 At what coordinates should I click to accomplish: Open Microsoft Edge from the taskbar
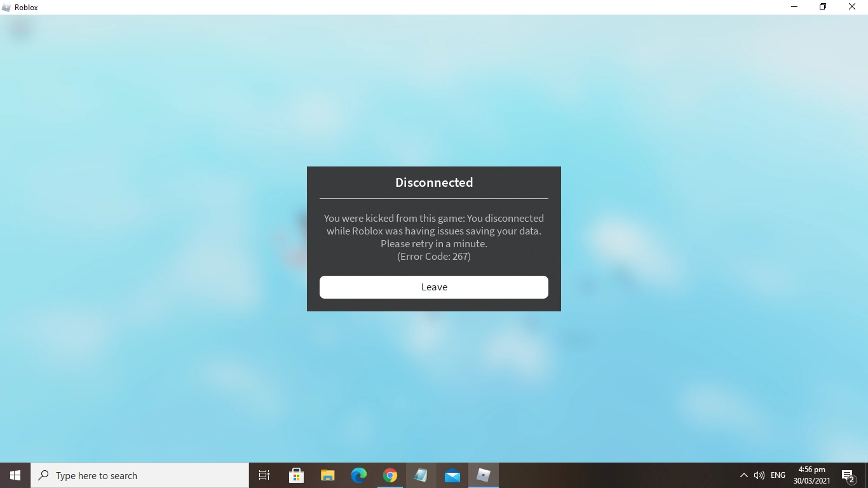[358, 475]
